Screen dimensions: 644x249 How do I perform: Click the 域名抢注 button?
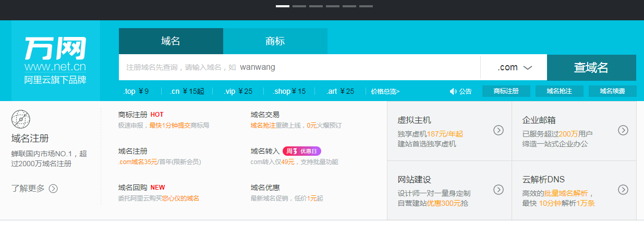(x=560, y=91)
